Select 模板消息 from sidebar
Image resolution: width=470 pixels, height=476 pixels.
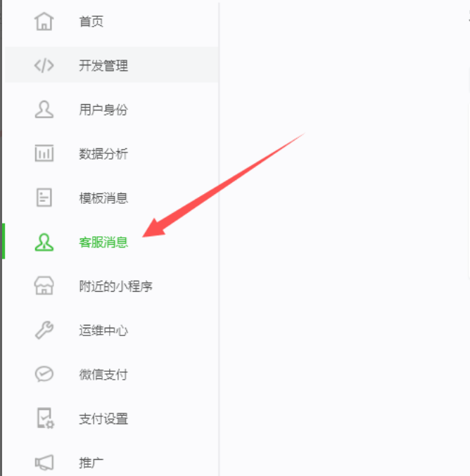click(x=103, y=198)
